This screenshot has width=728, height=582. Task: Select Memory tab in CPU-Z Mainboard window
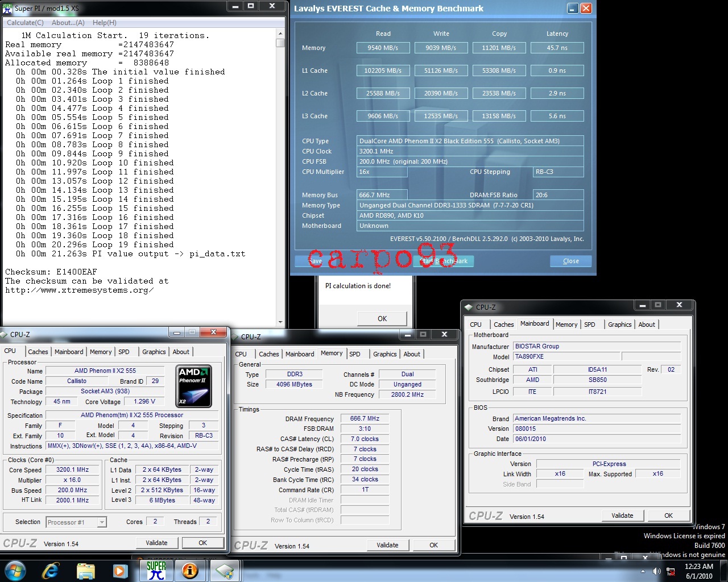566,325
